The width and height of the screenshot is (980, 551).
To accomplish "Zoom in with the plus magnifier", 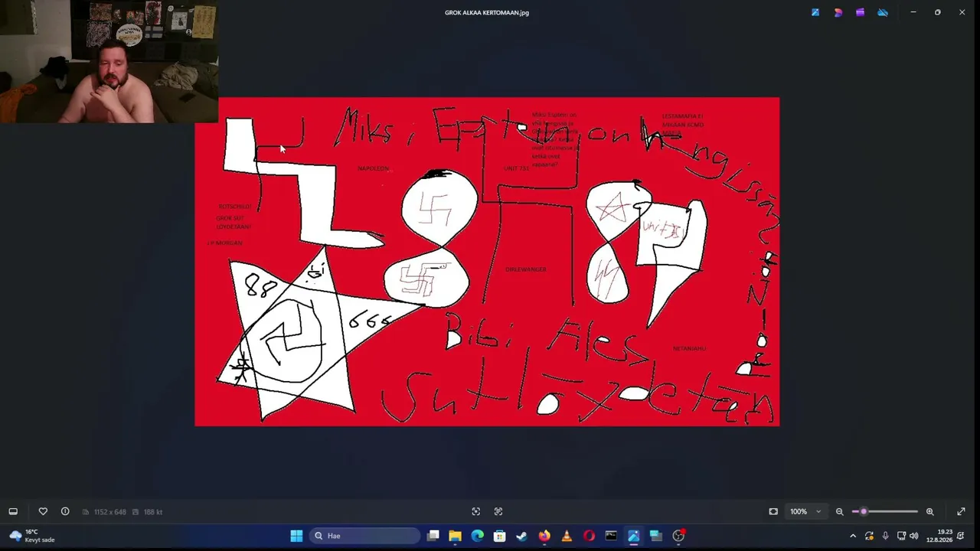I will point(930,511).
